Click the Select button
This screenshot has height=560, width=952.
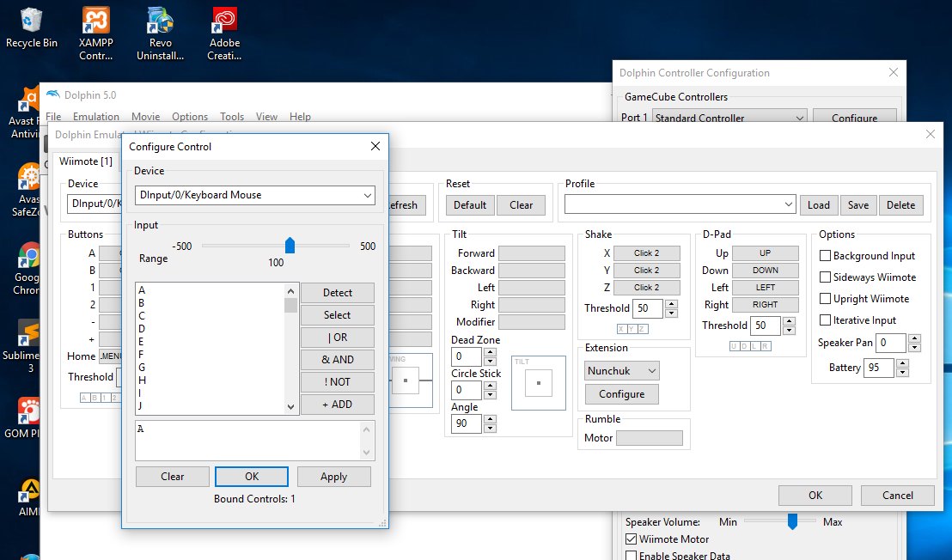point(337,315)
